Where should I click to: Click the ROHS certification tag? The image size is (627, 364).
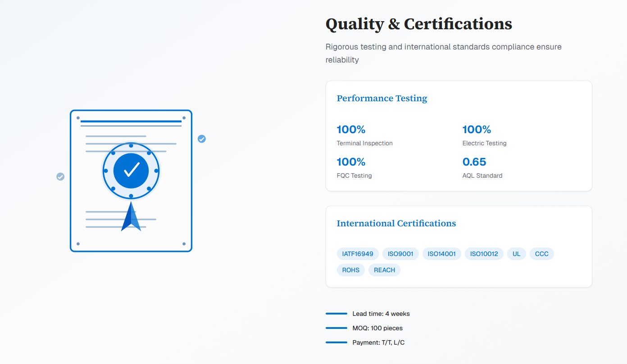pyautogui.click(x=351, y=270)
